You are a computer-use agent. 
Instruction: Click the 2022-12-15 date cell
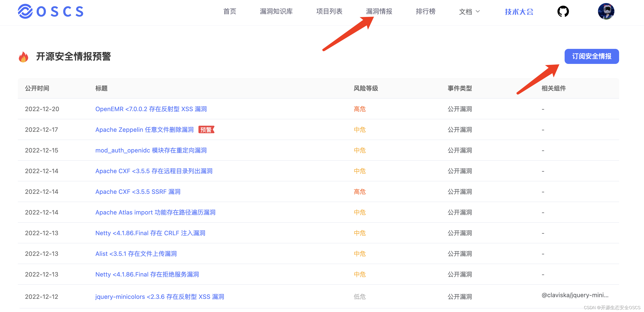[x=42, y=150]
